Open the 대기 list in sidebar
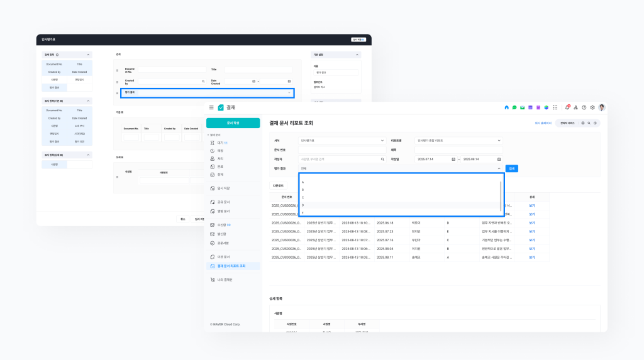The width and height of the screenshot is (644, 360). (221, 143)
